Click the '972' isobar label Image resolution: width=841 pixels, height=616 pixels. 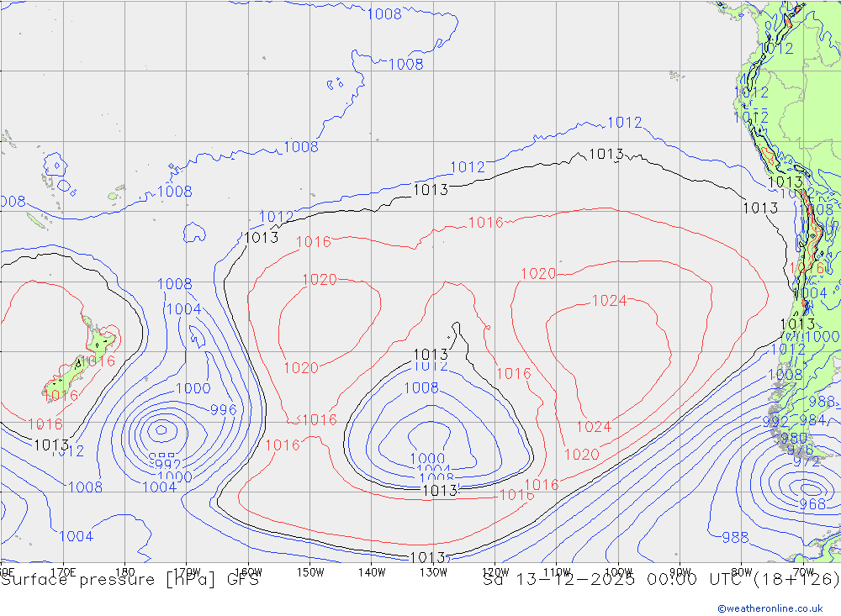(807, 461)
